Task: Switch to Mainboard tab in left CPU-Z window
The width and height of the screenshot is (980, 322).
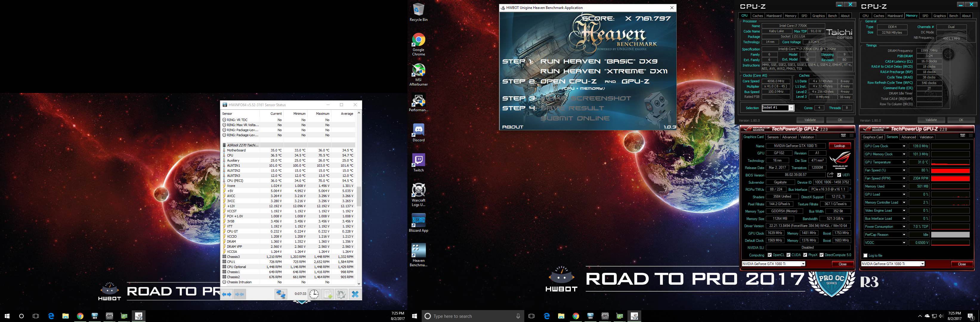Action: point(774,16)
